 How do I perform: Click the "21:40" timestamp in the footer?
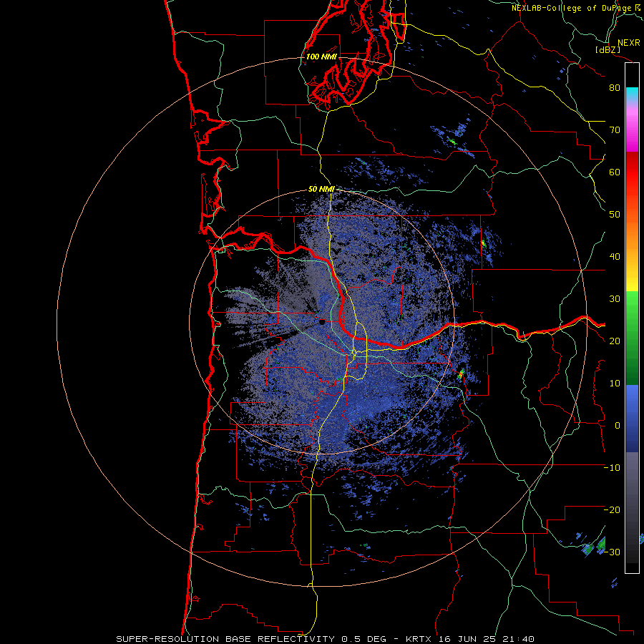pyautogui.click(x=518, y=639)
